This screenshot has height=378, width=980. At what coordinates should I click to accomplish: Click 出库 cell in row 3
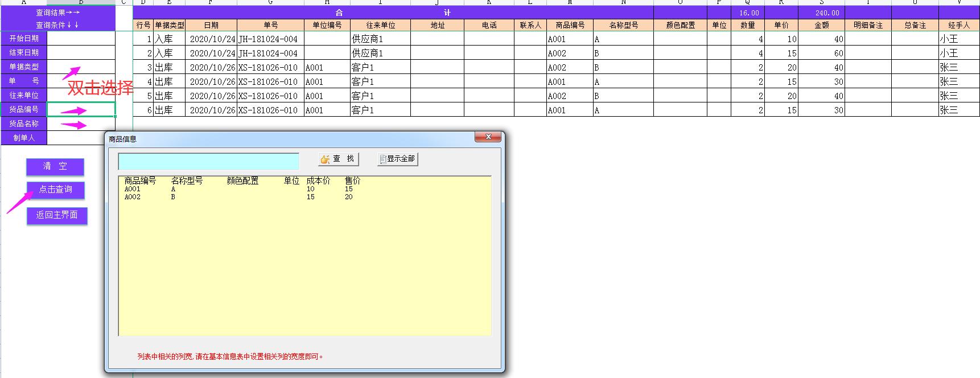pyautogui.click(x=169, y=67)
